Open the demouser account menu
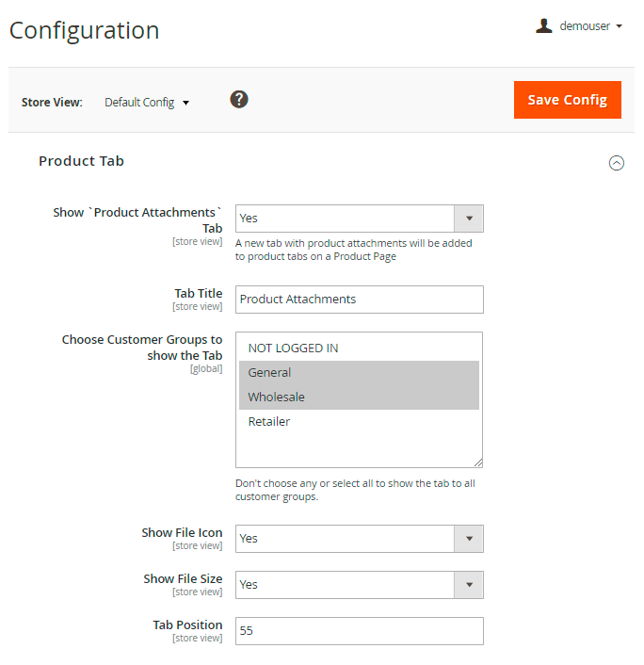This screenshot has height=665, width=644. pos(590,26)
